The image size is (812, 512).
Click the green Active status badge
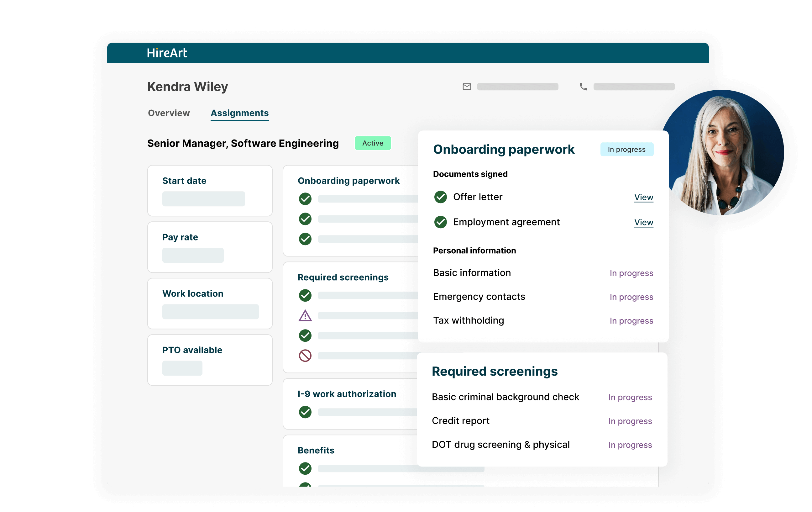coord(372,143)
